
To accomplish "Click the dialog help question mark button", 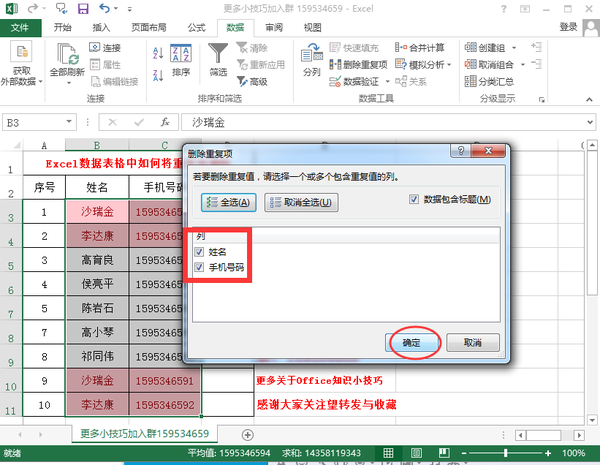I will [461, 150].
